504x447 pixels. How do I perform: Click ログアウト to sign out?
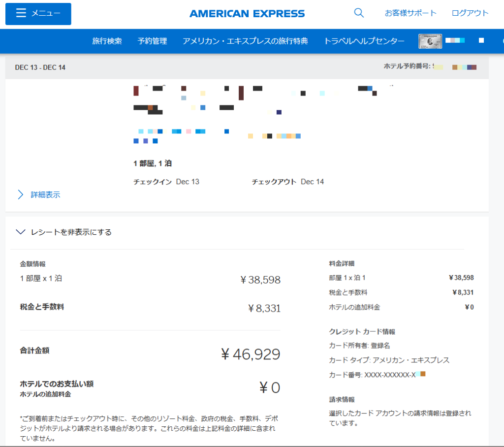tap(470, 13)
